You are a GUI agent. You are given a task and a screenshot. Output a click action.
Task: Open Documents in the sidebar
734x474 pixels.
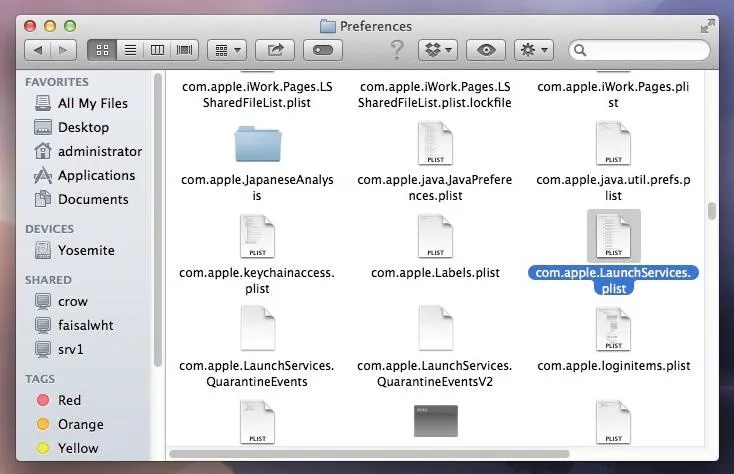coord(81,199)
